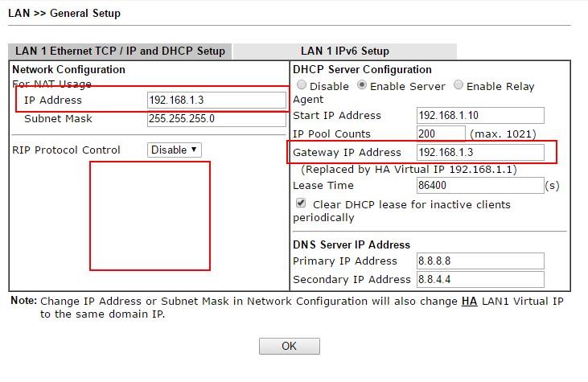Focus the Primary IP Address DNS field
The image size is (588, 382).
coord(480,261)
